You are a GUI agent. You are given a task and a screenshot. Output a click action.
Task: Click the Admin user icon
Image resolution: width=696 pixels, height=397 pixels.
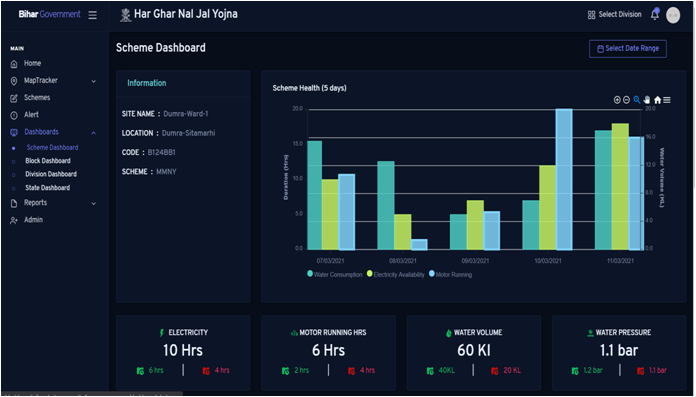point(14,220)
